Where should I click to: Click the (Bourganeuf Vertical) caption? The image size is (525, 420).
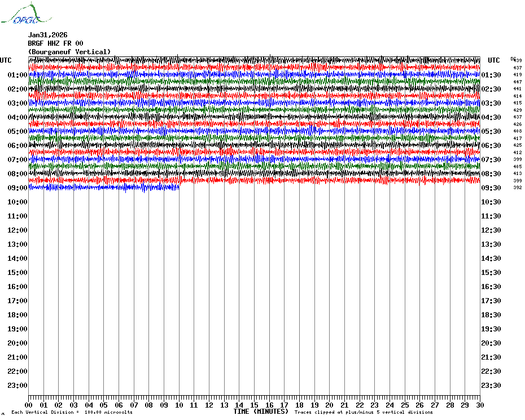69,52
